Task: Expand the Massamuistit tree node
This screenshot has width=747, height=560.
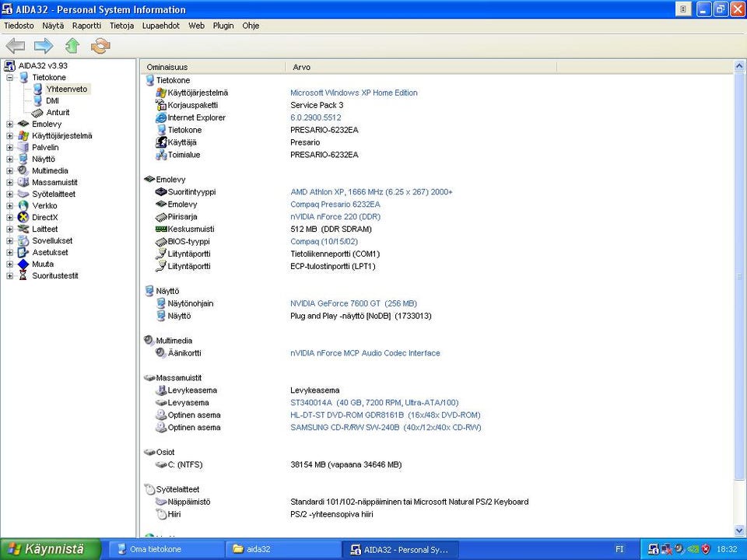Action: pyautogui.click(x=9, y=182)
